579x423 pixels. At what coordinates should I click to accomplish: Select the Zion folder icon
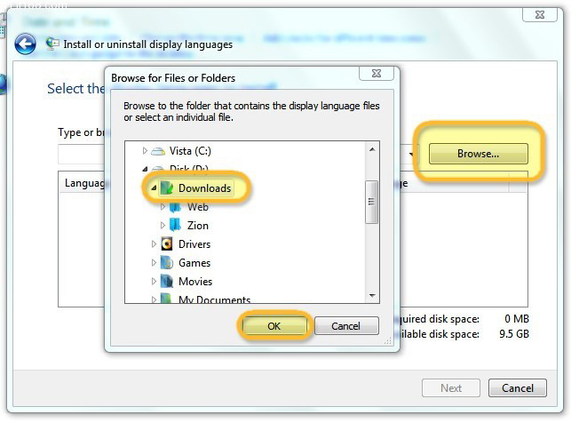point(175,226)
